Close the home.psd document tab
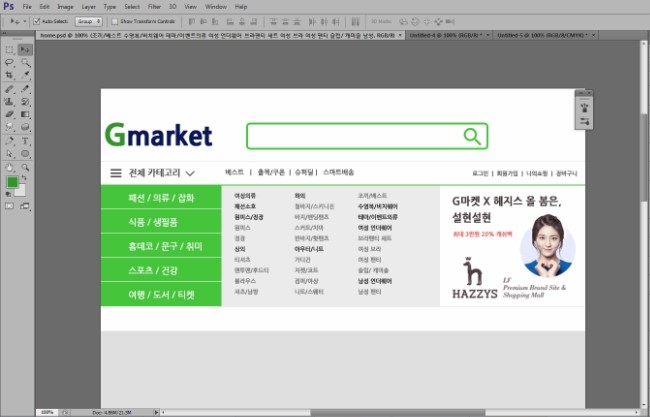 400,36
